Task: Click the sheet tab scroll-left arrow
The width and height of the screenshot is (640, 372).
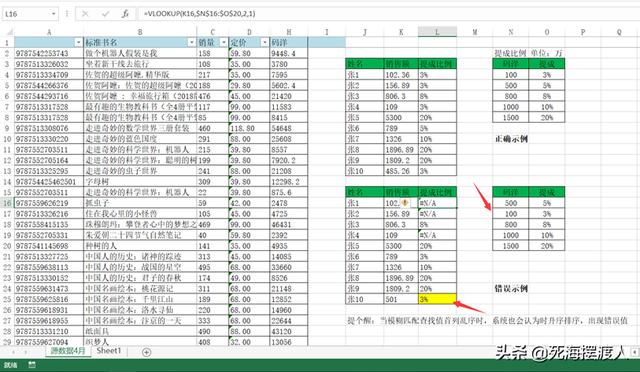Action: (x=13, y=352)
